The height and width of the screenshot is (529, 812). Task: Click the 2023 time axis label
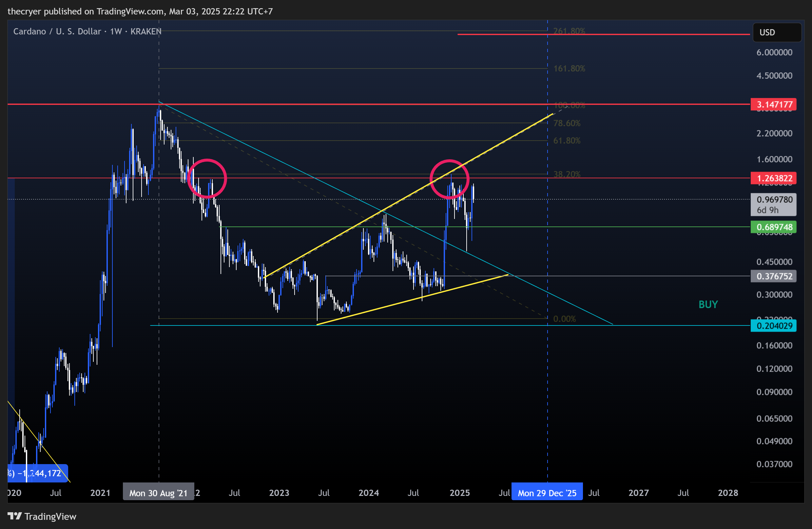pyautogui.click(x=279, y=493)
